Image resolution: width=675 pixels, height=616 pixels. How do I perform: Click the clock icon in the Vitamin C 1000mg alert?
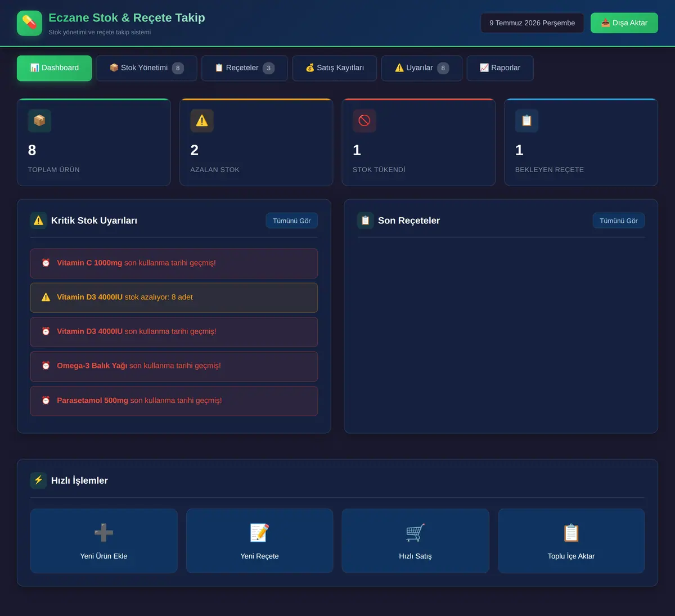point(46,263)
